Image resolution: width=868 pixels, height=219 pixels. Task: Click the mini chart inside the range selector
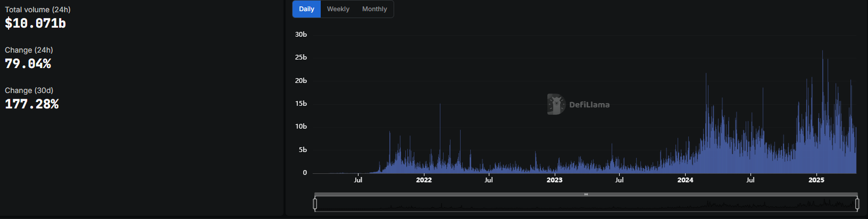point(586,204)
